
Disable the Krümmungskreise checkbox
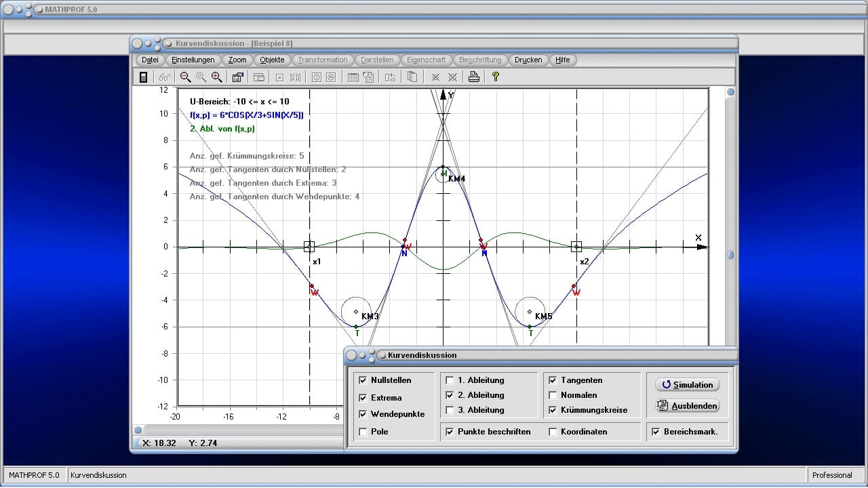[553, 410]
